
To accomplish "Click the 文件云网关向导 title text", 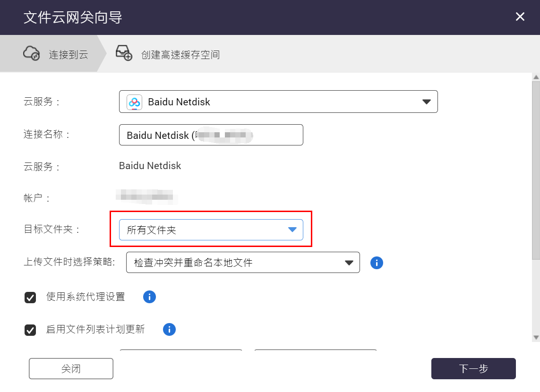I will 73,17.
